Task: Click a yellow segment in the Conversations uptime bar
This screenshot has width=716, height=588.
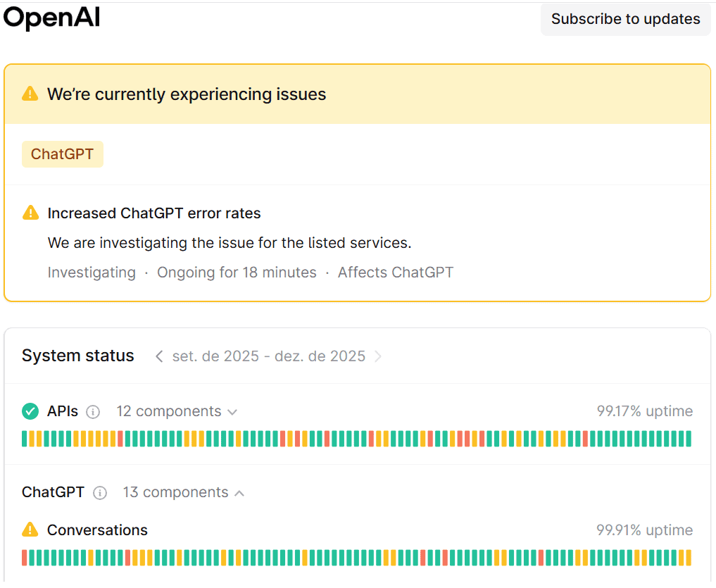Action: click(x=91, y=557)
